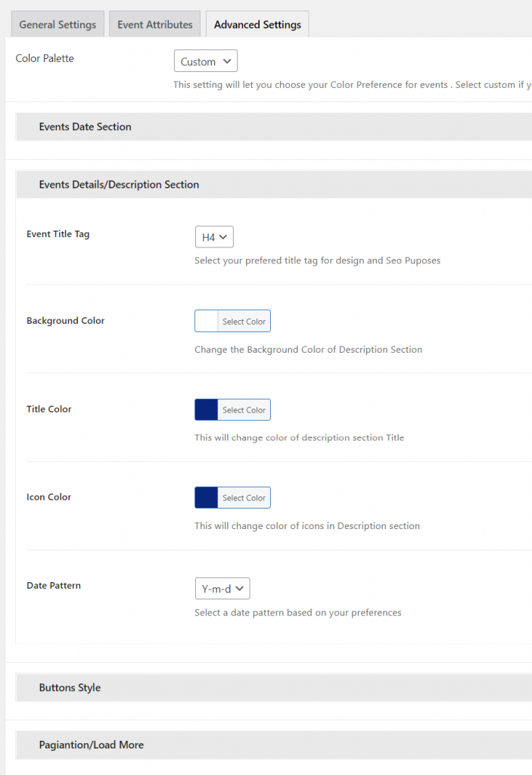Viewport: 532px width, 775px height.
Task: Select the Advanced Settings tab
Action: pyautogui.click(x=257, y=24)
